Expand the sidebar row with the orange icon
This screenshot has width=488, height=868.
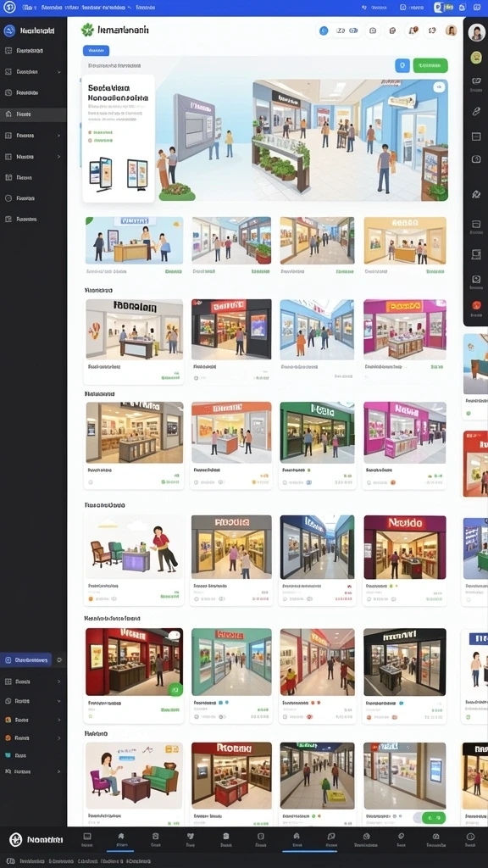coord(33,738)
